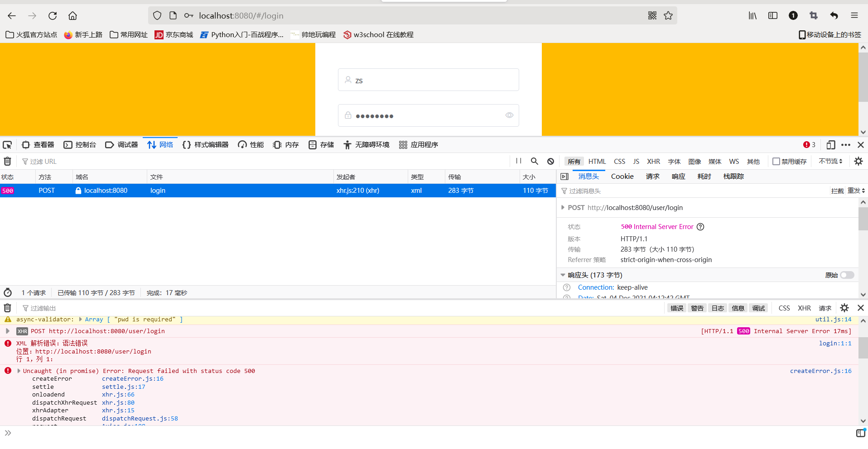Image resolution: width=868 pixels, height=449 pixels.
Task: Toggle the 原始 raw headers switch
Action: pos(847,275)
